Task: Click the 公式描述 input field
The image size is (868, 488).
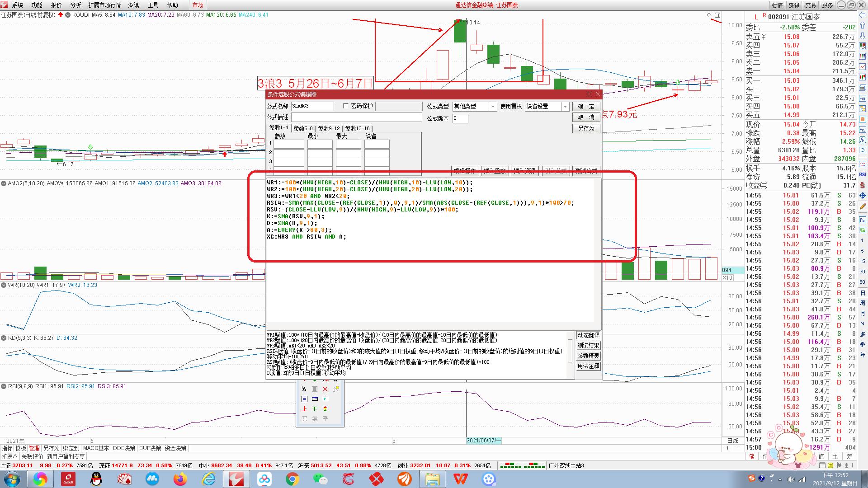Action: 356,117
